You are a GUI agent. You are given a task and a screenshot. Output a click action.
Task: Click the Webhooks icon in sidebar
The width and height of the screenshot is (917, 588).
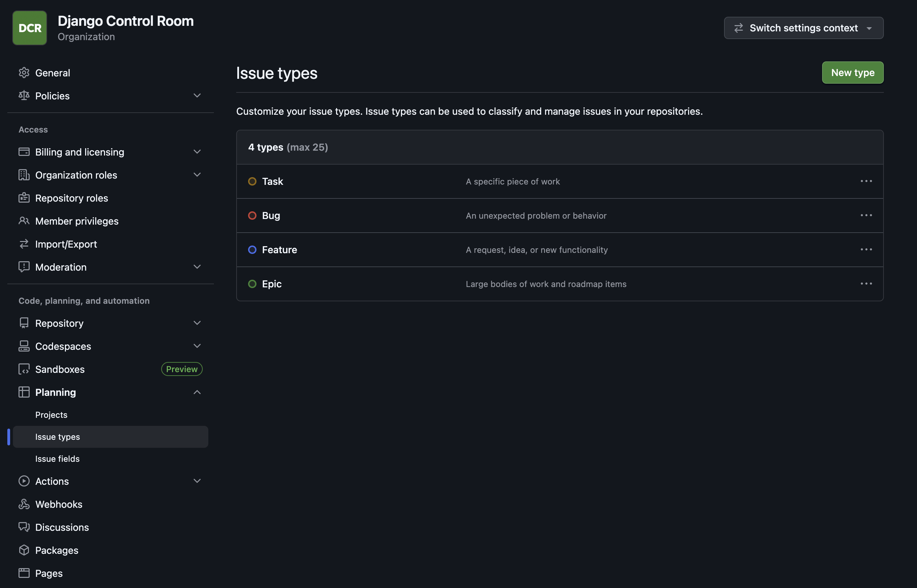(24, 504)
